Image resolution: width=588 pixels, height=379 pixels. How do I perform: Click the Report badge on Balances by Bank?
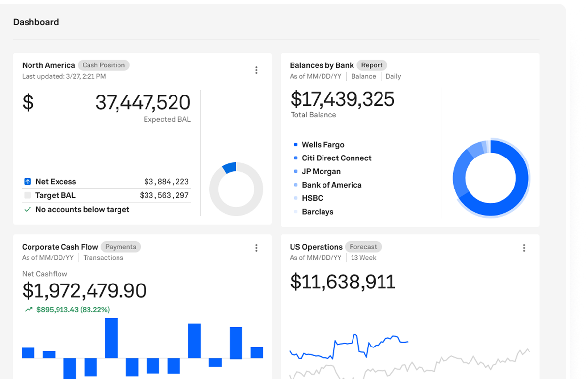coord(372,65)
